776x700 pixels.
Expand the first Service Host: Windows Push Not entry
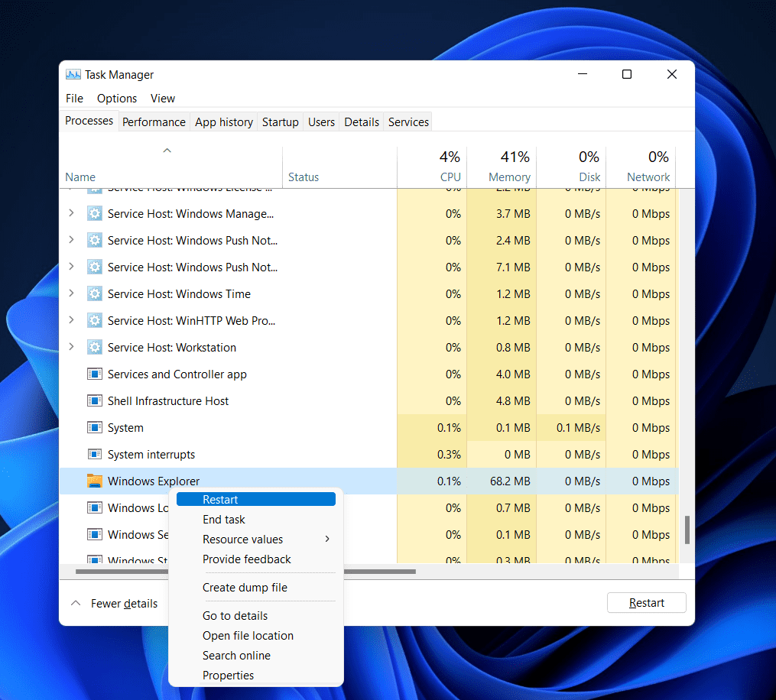[x=70, y=240]
